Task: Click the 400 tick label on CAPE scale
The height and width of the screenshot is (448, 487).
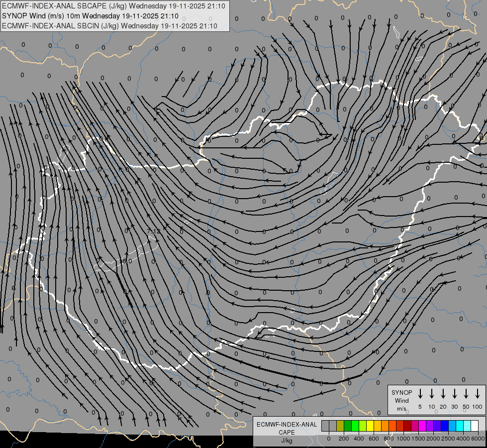Action: (x=359, y=439)
